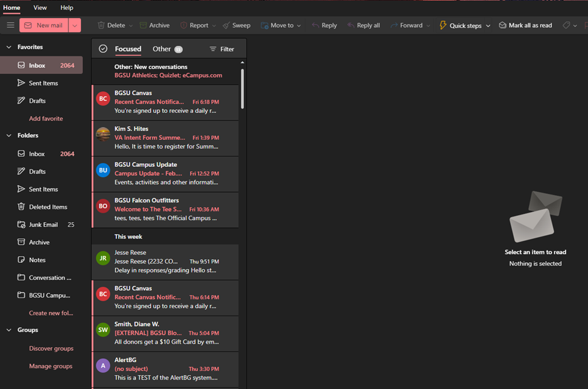Click the Add favorite link
This screenshot has height=389, width=588.
point(46,119)
